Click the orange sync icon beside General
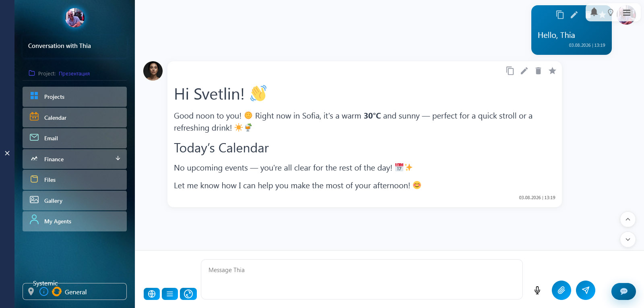 [x=57, y=291]
